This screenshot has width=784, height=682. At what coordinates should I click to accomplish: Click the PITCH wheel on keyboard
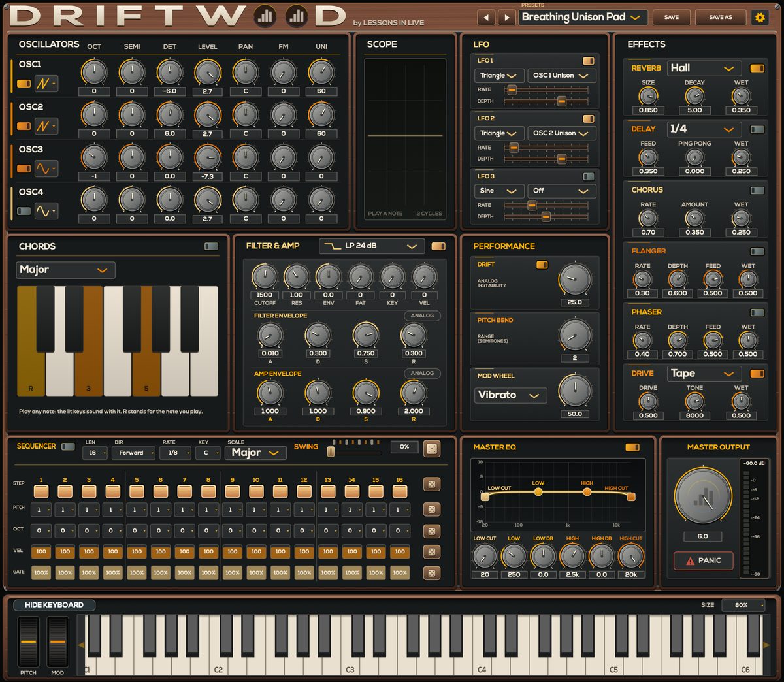pos(28,641)
